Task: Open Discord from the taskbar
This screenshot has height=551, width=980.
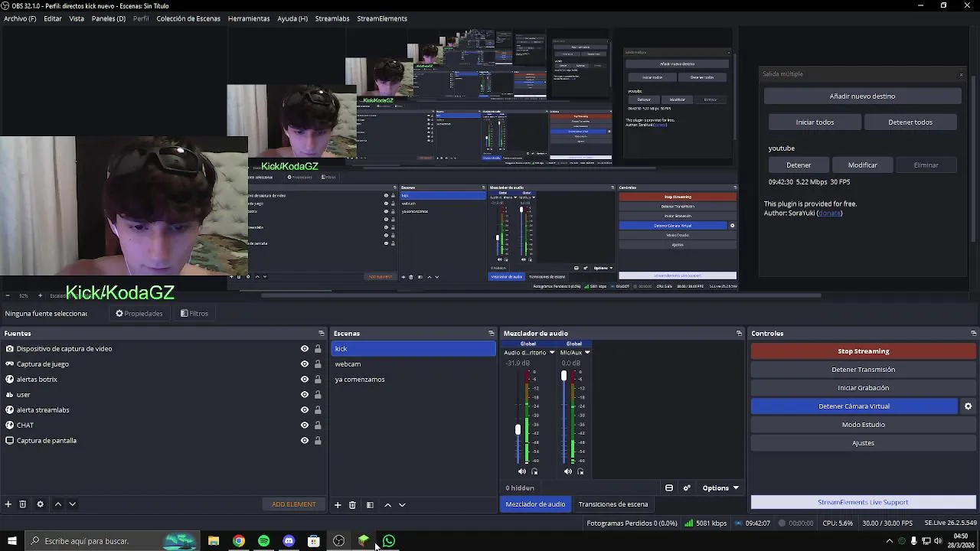Action: click(x=289, y=541)
